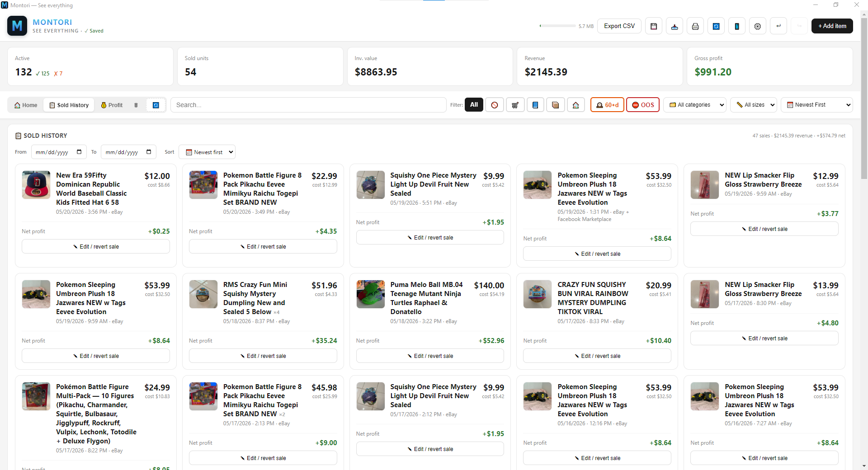868x470 pixels.
Task: Revert the Puma Melo Ball MB.04 sale
Action: (430, 356)
